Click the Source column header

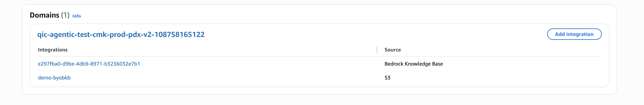[393, 50]
